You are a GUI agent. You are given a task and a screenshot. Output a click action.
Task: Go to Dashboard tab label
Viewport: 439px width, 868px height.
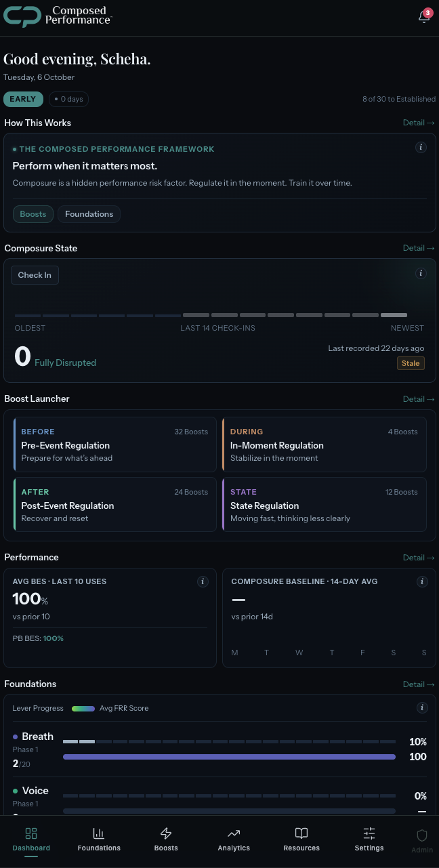pos(31,848)
